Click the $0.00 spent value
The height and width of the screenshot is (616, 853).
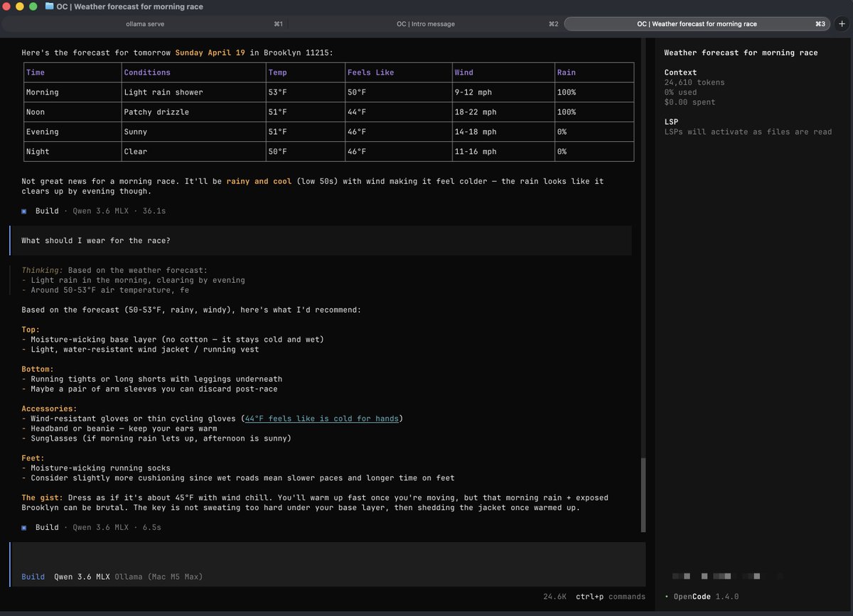pos(690,102)
